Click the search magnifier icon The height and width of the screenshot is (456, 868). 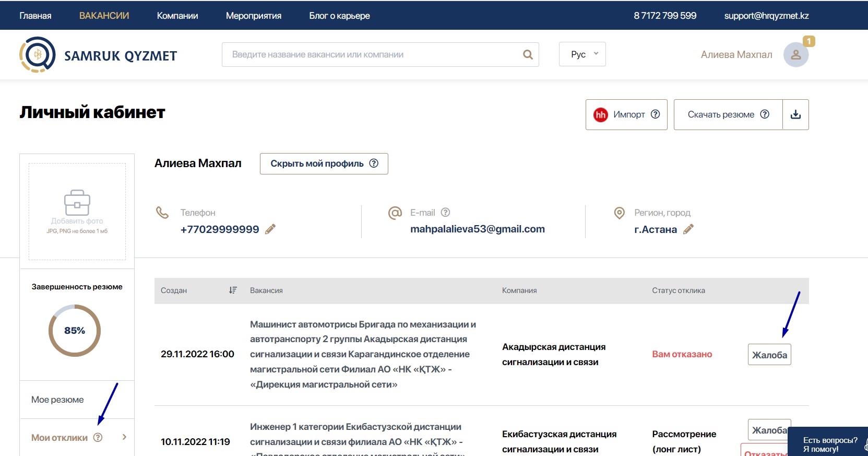pos(528,54)
